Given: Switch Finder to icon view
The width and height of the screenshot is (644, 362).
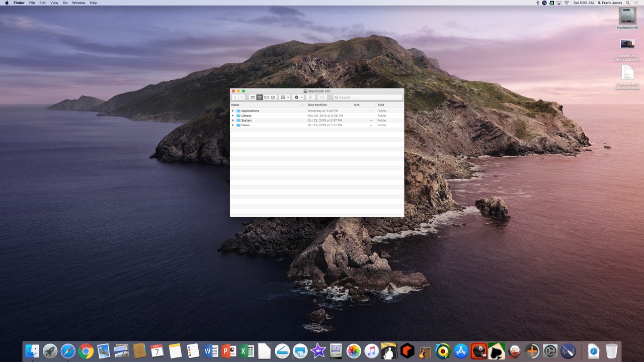Looking at the screenshot, I should click(253, 98).
